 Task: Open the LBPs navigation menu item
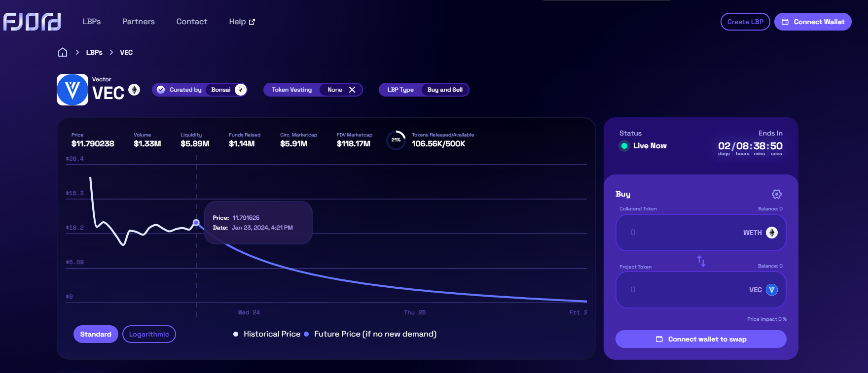91,22
